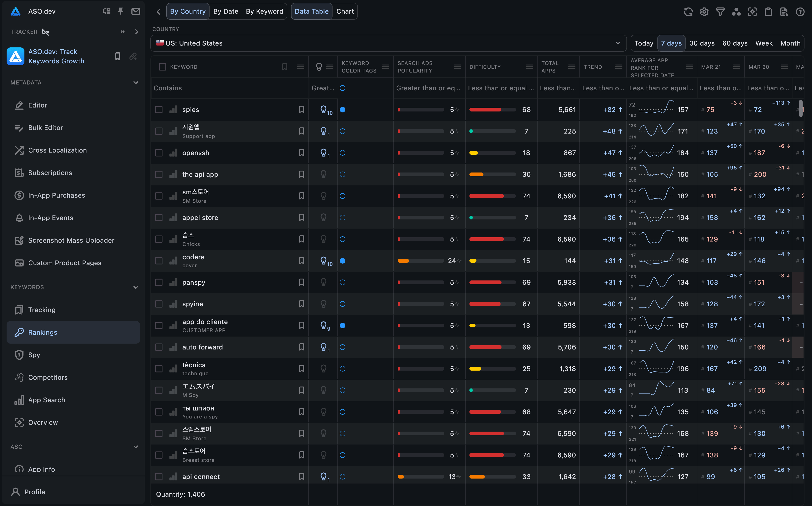Click the screenshot mass uploader icon

click(19, 240)
